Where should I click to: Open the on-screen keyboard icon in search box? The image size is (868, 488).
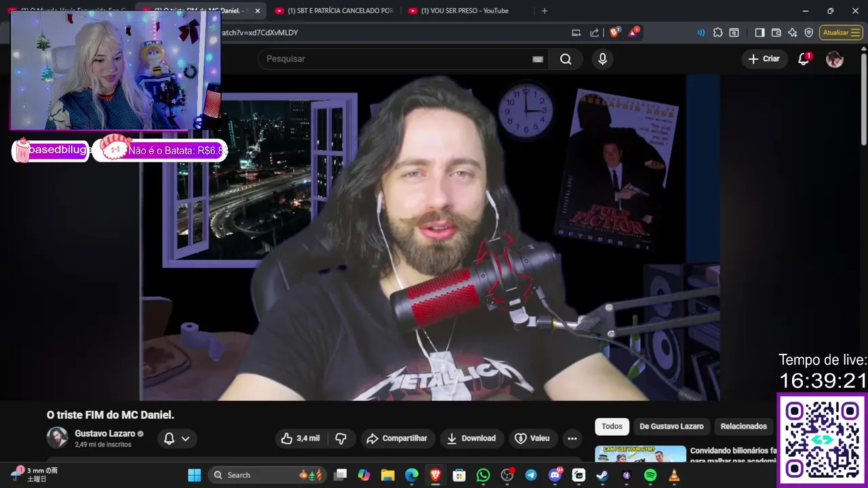(x=538, y=59)
